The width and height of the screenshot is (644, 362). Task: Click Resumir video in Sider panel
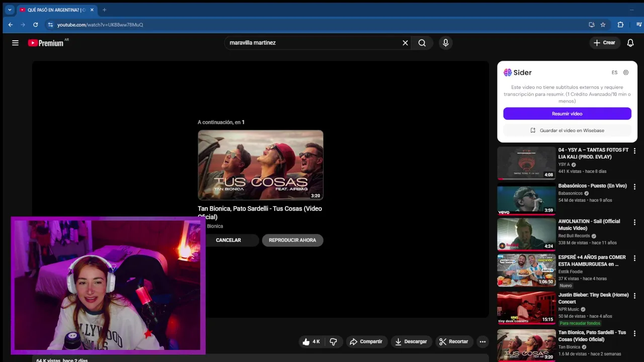point(567,114)
